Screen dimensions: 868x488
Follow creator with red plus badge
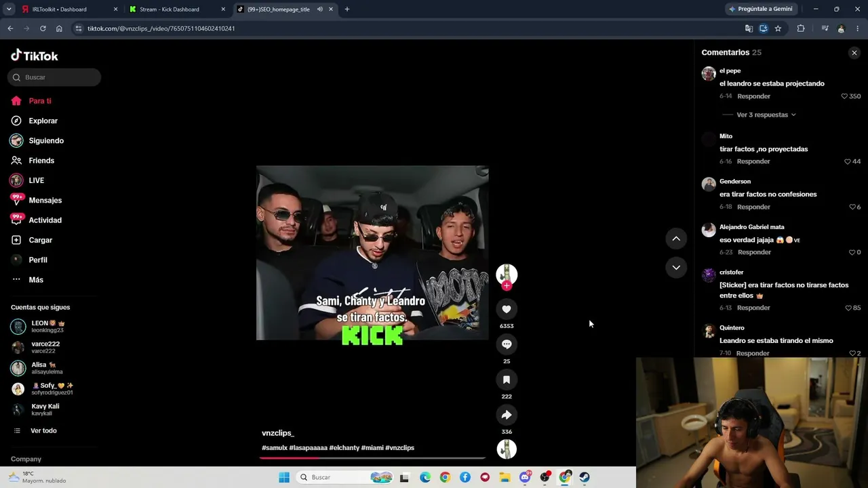pos(507,286)
